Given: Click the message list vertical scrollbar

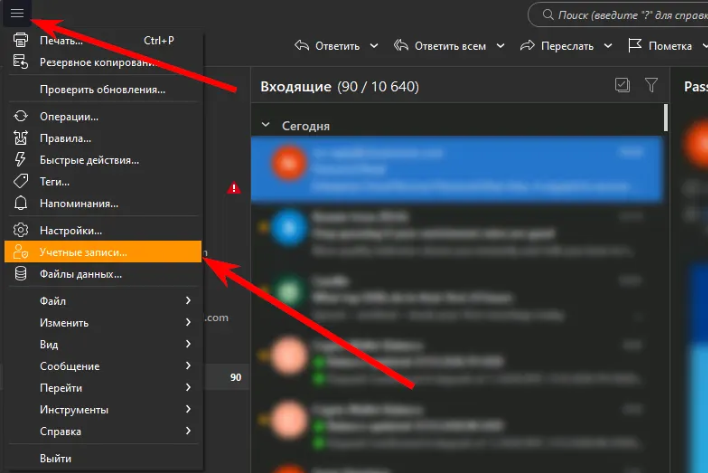Looking at the screenshot, I should click(x=666, y=117).
